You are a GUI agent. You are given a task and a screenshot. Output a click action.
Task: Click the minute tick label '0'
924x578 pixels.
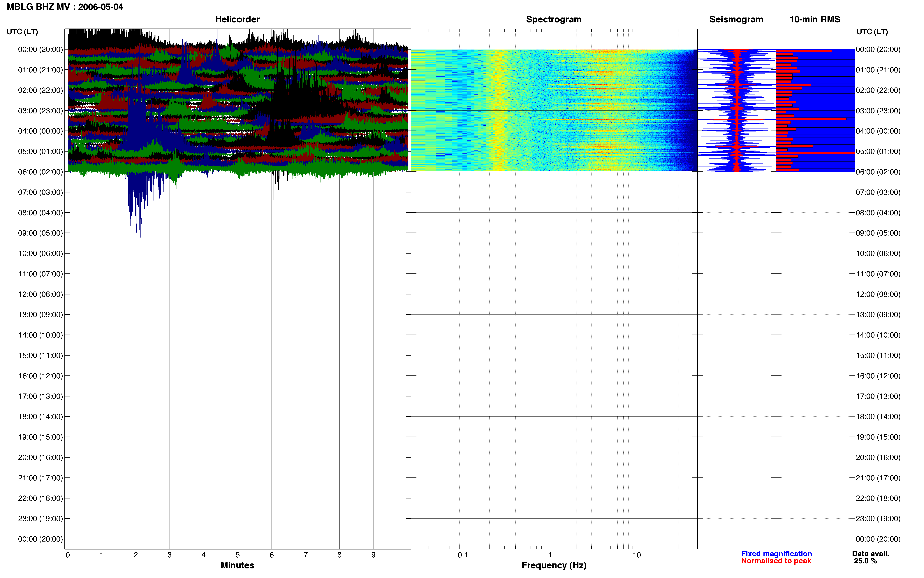point(68,555)
